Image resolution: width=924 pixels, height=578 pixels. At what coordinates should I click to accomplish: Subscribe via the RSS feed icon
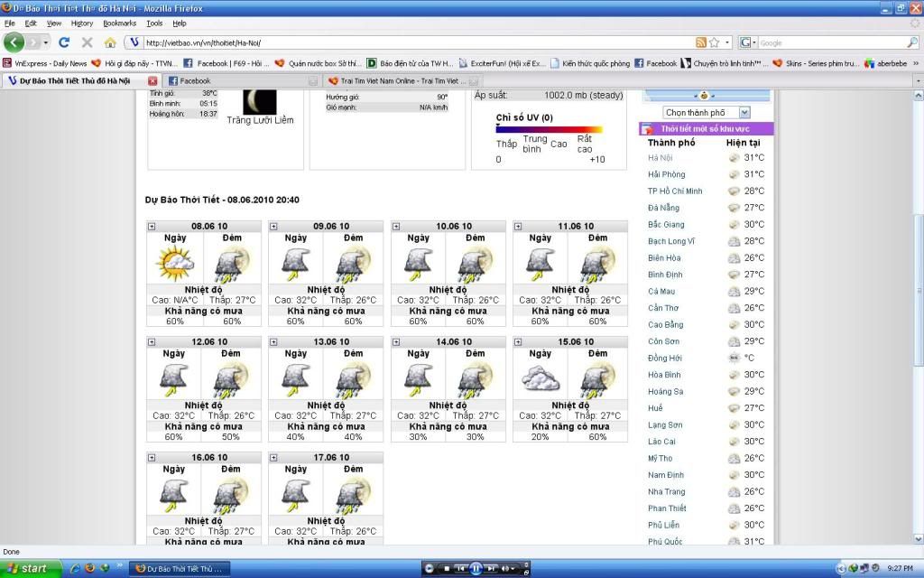(700, 42)
